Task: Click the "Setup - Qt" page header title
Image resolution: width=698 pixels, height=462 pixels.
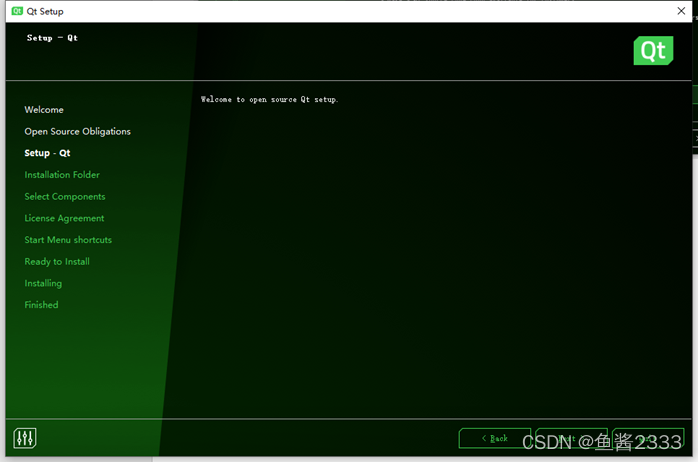Action: [x=52, y=38]
